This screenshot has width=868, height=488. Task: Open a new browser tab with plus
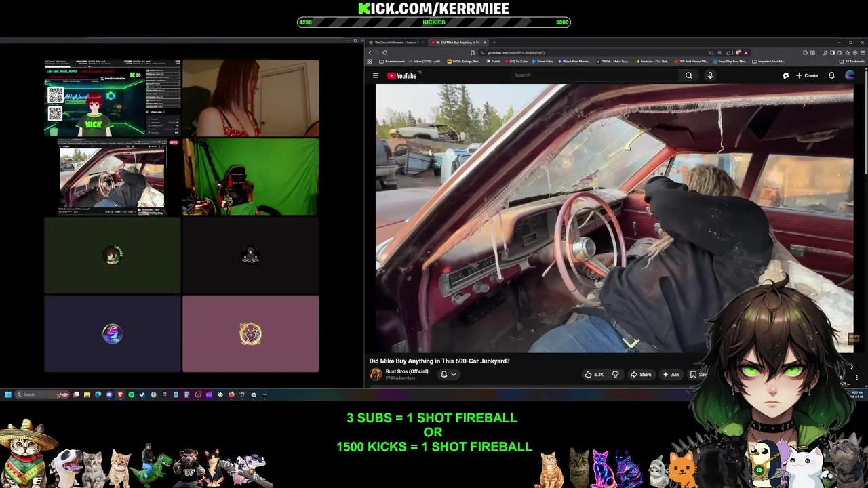click(x=494, y=43)
